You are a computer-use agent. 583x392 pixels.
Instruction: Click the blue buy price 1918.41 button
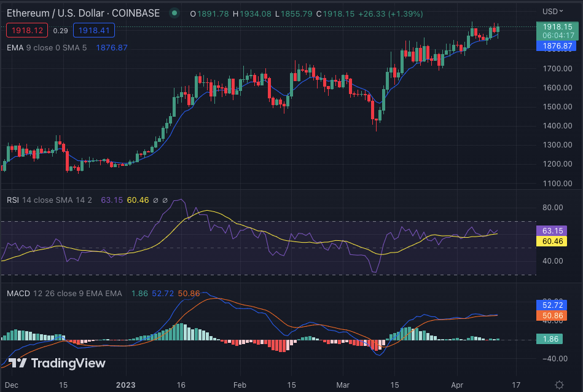pyautogui.click(x=93, y=29)
